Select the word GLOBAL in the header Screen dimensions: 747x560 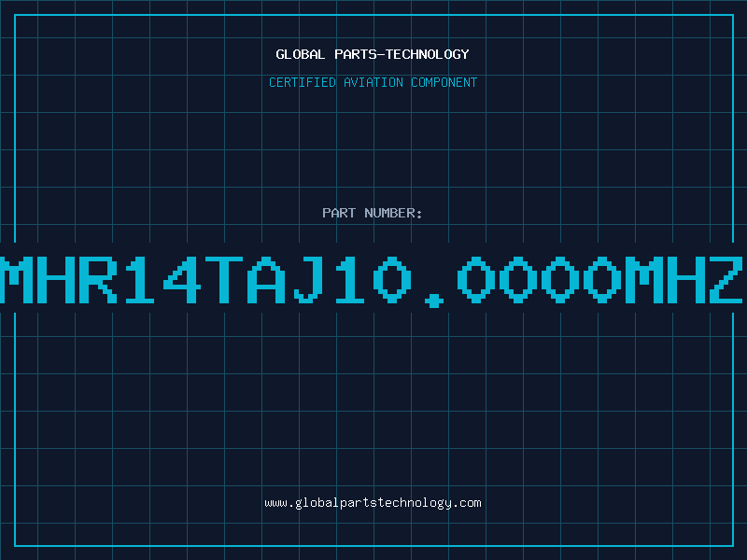[x=300, y=54]
